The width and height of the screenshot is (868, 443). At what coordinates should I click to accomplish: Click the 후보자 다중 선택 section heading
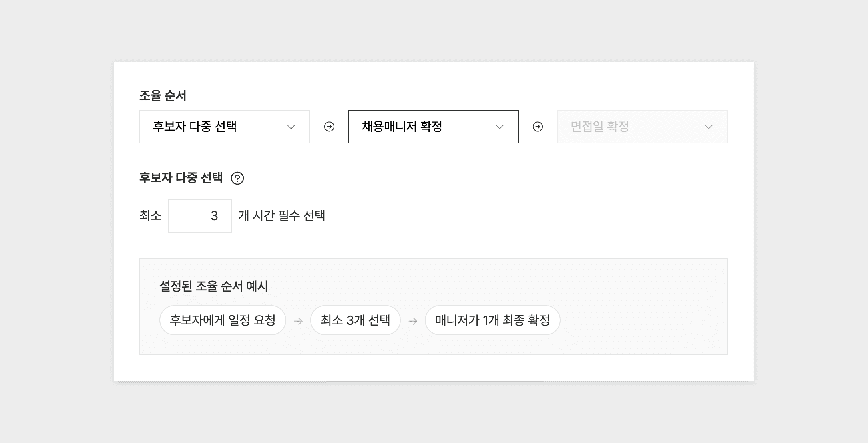click(181, 177)
